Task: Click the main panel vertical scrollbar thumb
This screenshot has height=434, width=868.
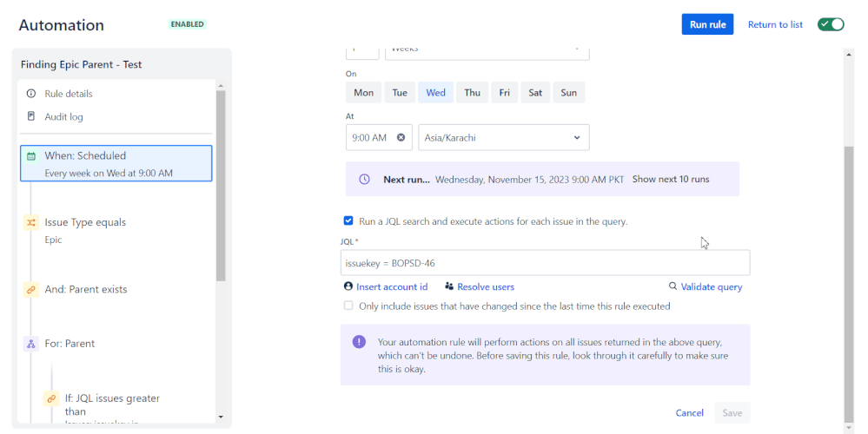Action: pyautogui.click(x=849, y=284)
